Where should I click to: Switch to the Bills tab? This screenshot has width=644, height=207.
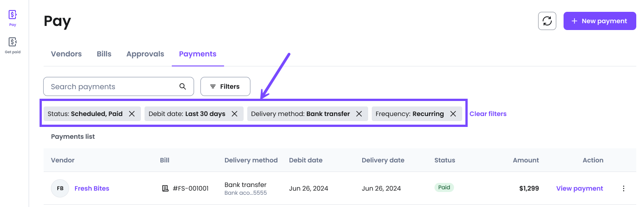coord(104,54)
